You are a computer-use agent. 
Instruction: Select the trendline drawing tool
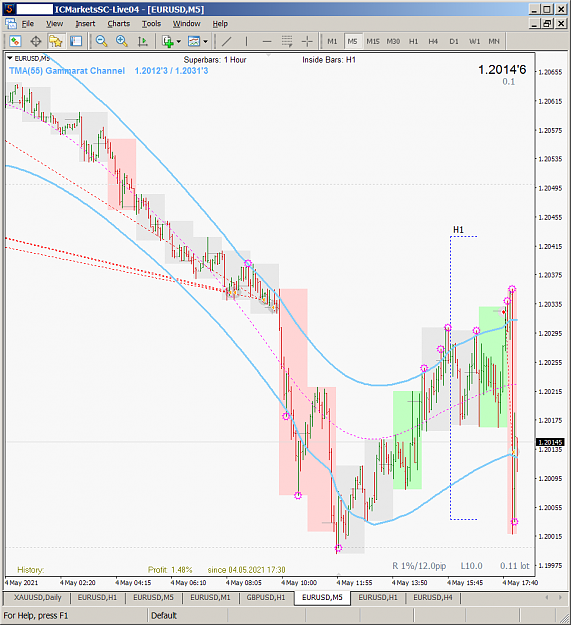click(226, 41)
